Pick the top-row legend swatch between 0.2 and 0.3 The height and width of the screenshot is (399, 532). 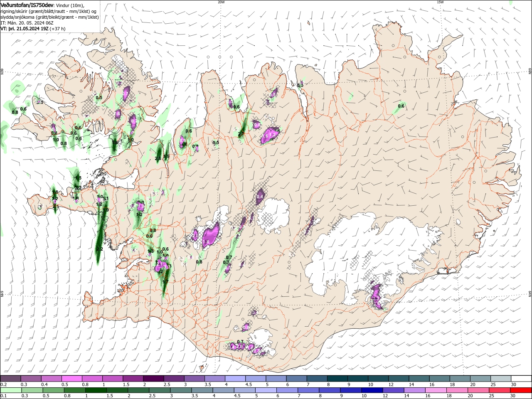pos(10,379)
